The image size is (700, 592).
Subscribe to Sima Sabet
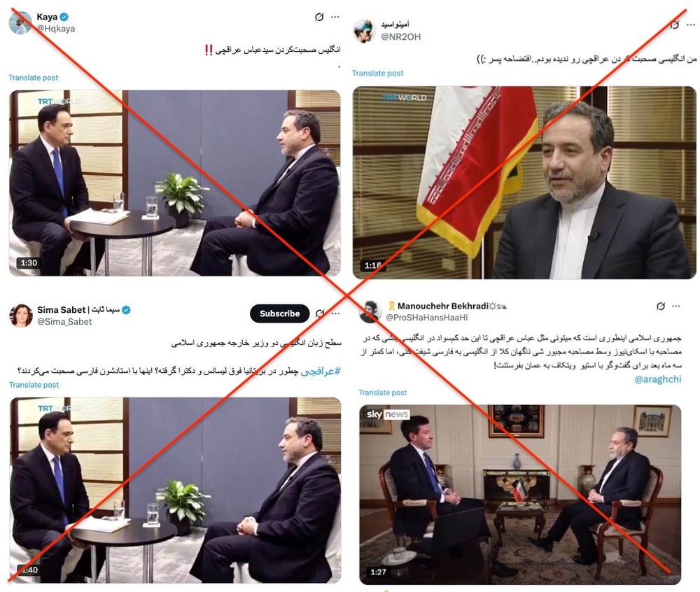click(279, 313)
